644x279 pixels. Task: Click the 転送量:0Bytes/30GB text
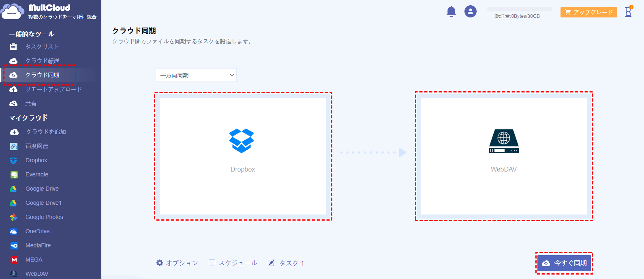tap(518, 16)
